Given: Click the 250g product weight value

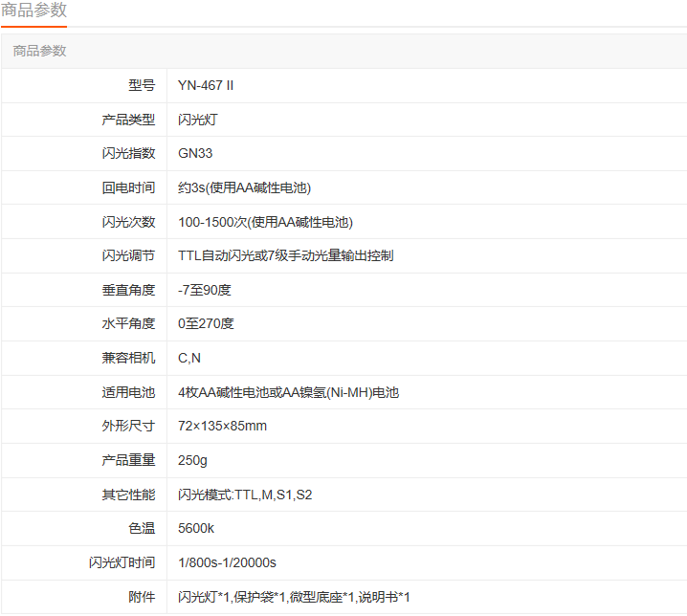Looking at the screenshot, I should (x=192, y=460).
